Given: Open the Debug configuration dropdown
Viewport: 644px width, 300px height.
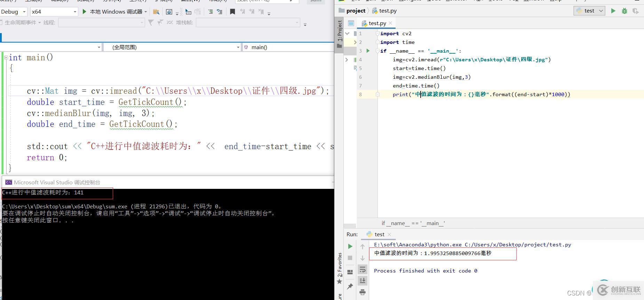Looking at the screenshot, I should [24, 12].
